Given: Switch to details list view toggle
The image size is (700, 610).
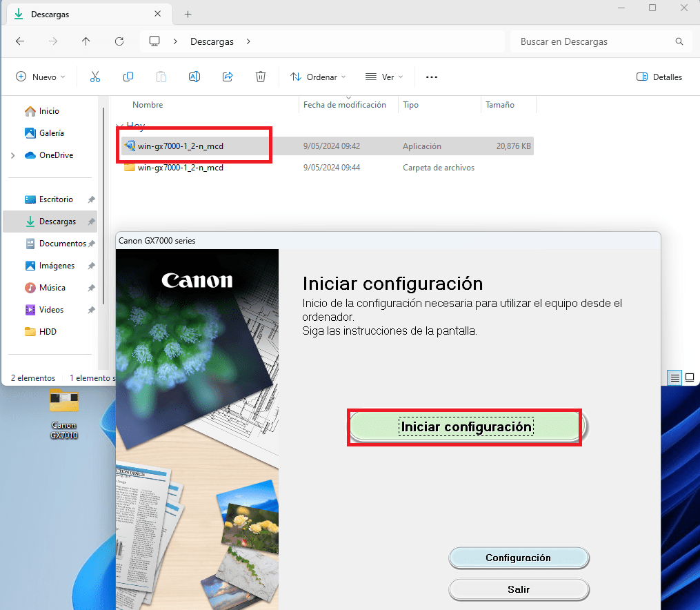Looking at the screenshot, I should point(675,377).
